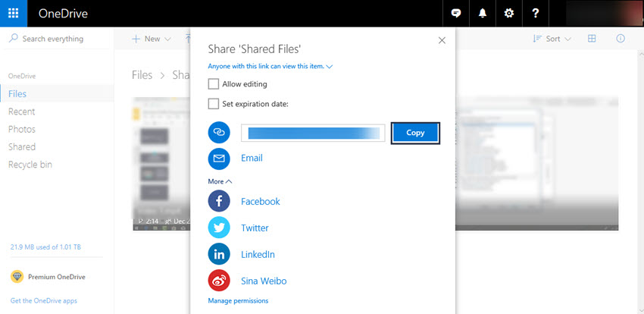Open the notifications bell
Screen dimensions: 644x314
(x=482, y=13)
